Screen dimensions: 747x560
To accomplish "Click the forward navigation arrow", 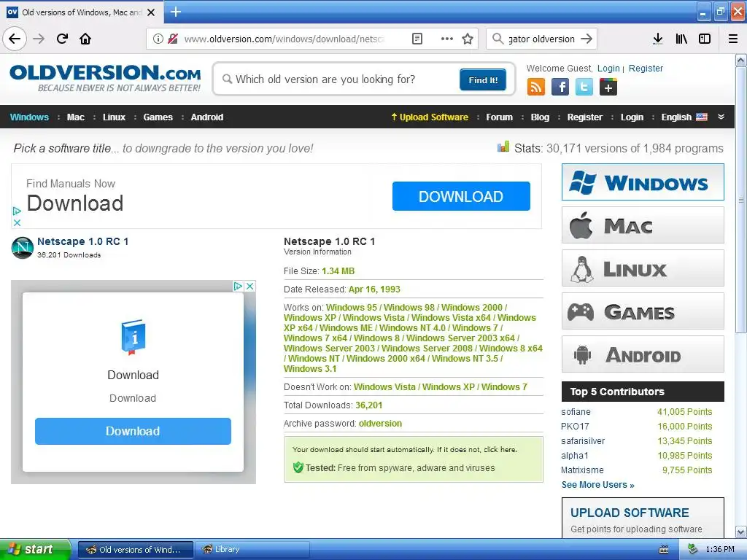I will click(39, 39).
